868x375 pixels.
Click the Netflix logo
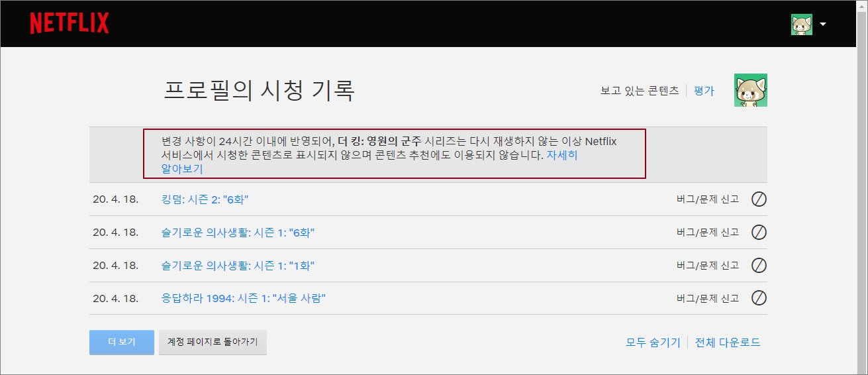pos(70,24)
